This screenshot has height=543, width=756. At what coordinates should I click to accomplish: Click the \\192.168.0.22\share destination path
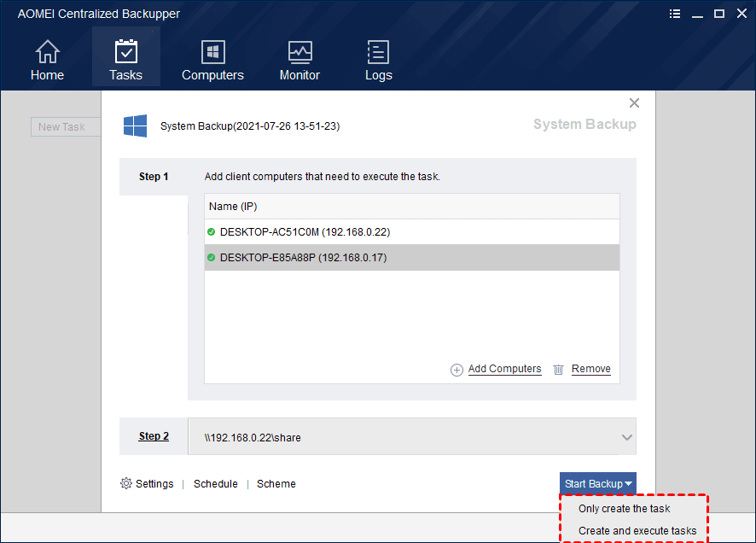pyautogui.click(x=253, y=437)
